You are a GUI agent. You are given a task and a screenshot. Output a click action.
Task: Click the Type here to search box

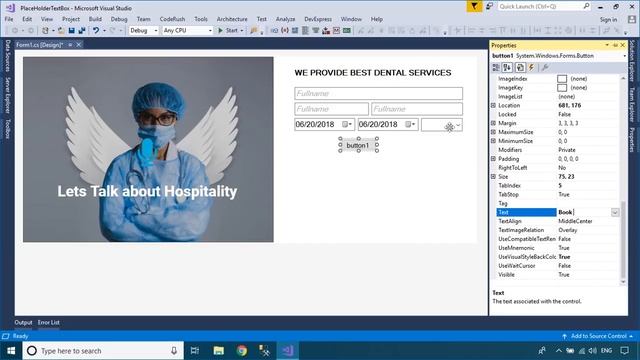point(103,351)
